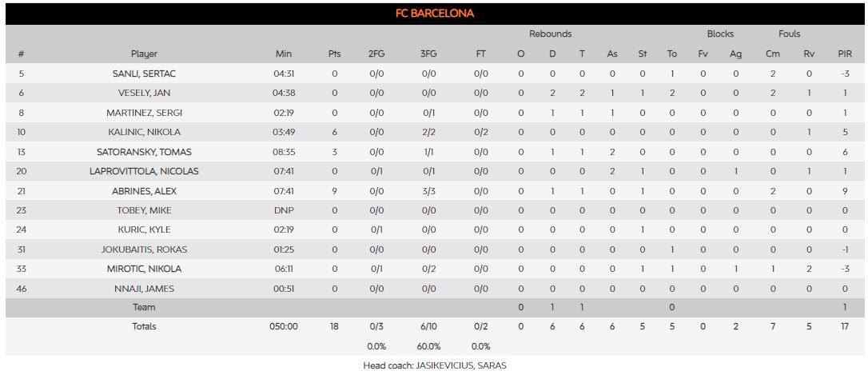Screen dimensions: 868x383
Task: Select the 3FG column header
Action: 428,54
